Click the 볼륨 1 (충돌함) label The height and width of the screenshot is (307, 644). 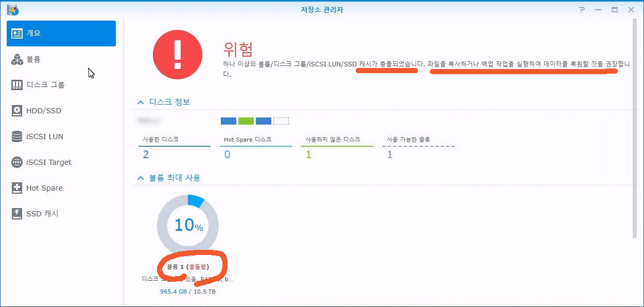[x=187, y=267]
